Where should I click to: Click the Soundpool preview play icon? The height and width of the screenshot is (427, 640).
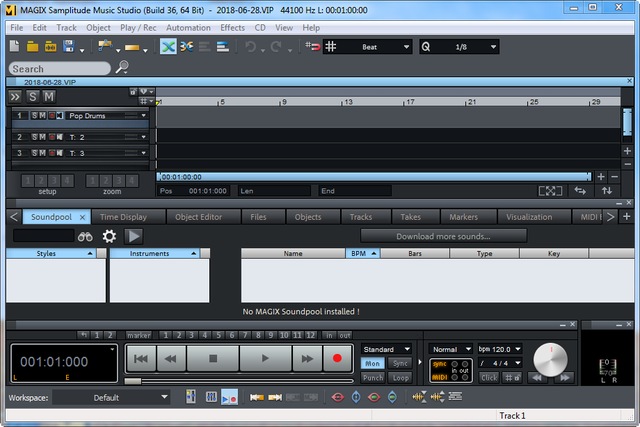tap(134, 236)
